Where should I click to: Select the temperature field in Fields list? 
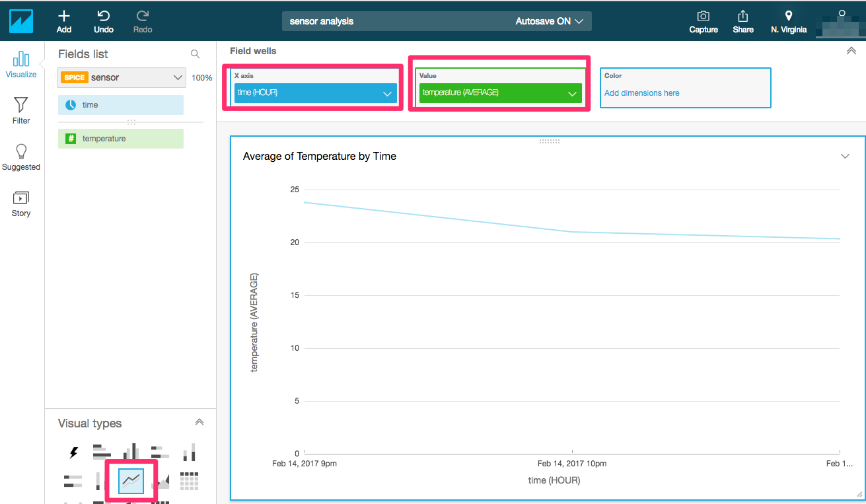pyautogui.click(x=121, y=139)
